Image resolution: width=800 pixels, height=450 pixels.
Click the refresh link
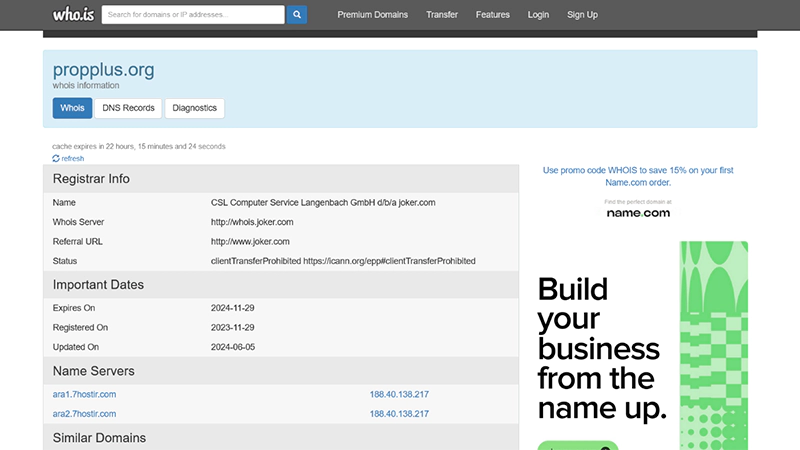click(73, 159)
